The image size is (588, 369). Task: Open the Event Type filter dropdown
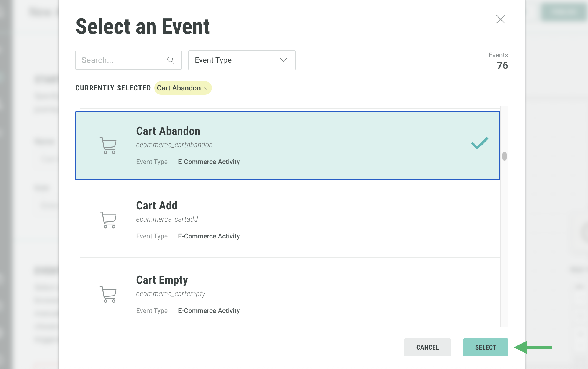(241, 60)
